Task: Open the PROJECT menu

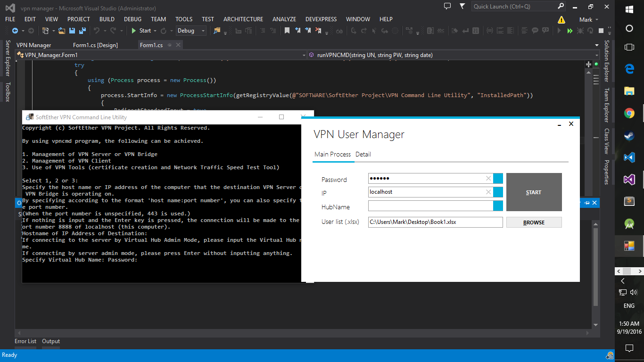Action: pyautogui.click(x=78, y=19)
